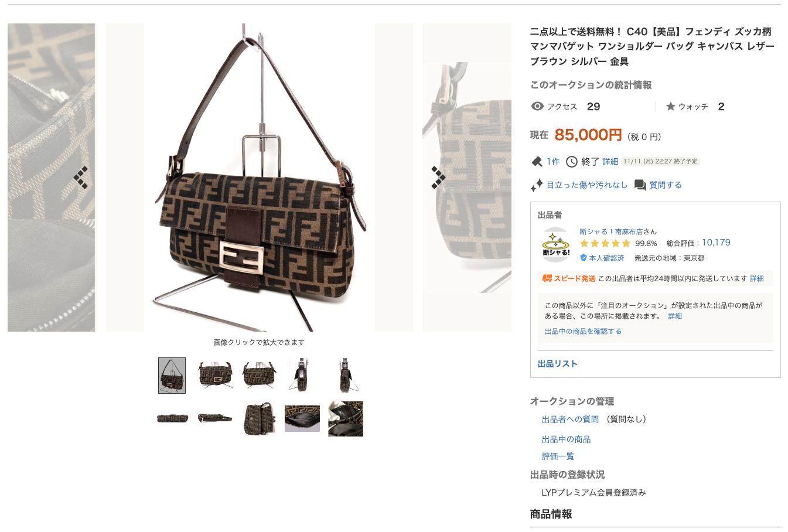Click the speech bubble 質問する icon

point(640,185)
